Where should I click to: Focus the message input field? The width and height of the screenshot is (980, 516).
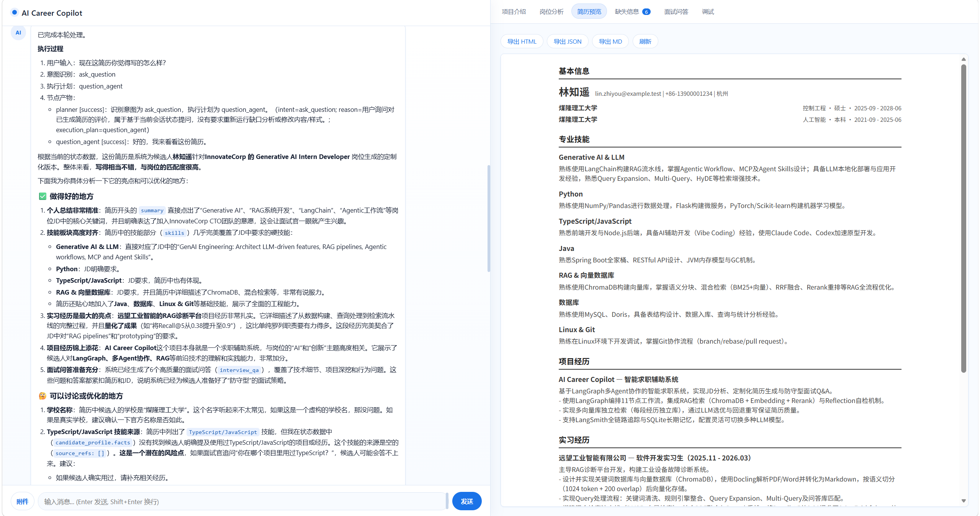[x=242, y=501]
